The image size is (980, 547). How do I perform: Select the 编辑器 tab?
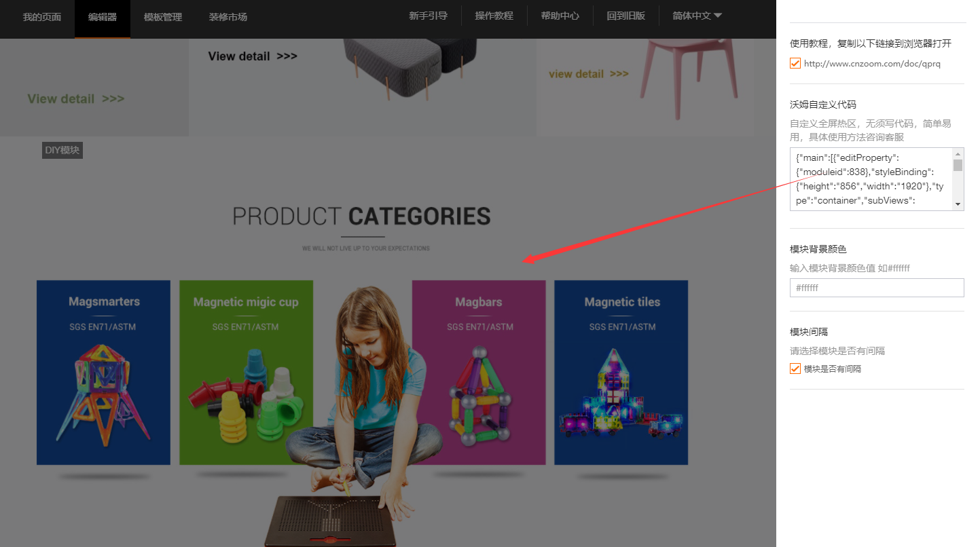tap(103, 17)
